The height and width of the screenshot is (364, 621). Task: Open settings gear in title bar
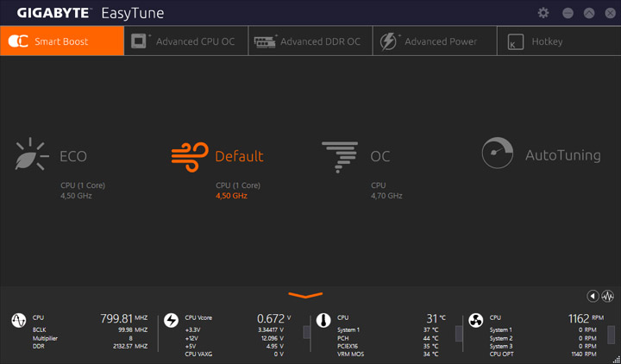[x=543, y=13]
